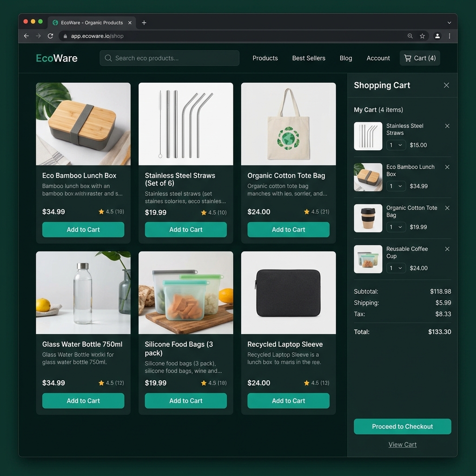This screenshot has width=476, height=476.
Task: Open the Glass Water Bottle product image
Action: coord(83,293)
